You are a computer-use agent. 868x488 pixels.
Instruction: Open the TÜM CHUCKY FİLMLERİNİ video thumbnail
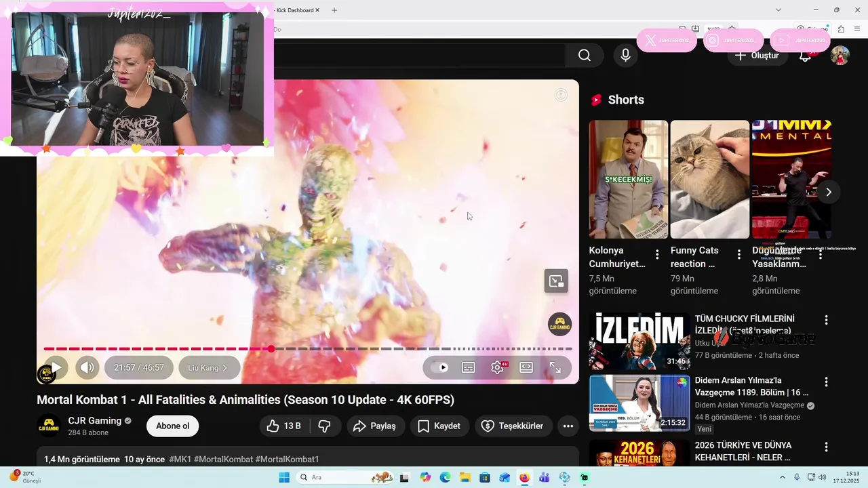(639, 341)
